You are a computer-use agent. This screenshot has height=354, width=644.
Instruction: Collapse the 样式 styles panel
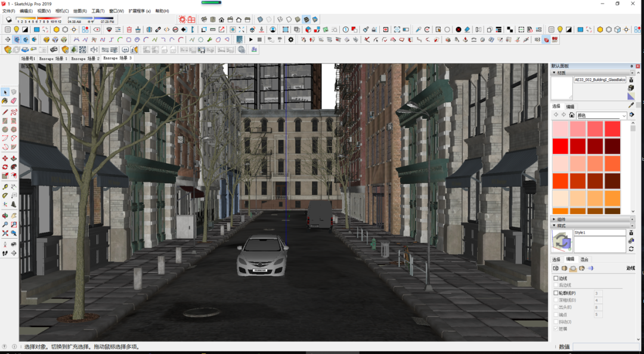pyautogui.click(x=555, y=225)
